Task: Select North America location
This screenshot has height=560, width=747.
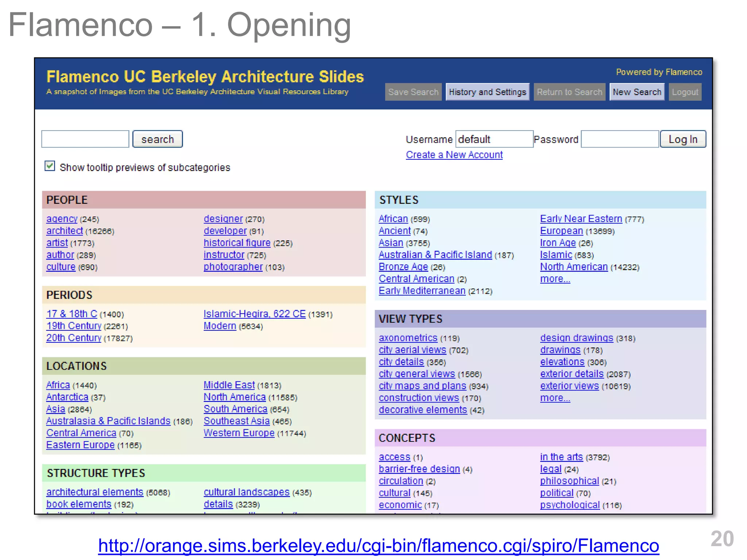Action: pyautogui.click(x=235, y=397)
